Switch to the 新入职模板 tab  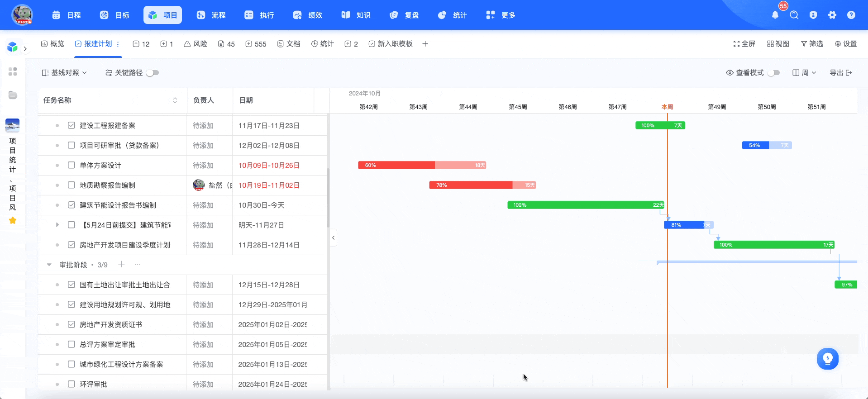coord(391,44)
